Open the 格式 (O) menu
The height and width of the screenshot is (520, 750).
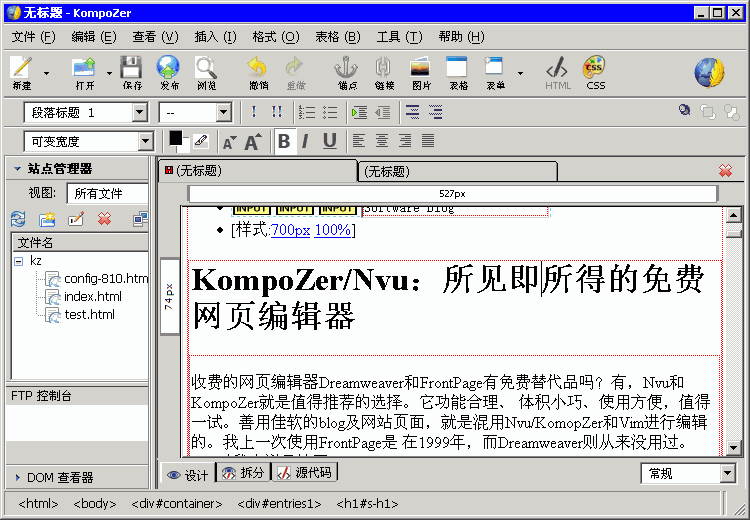[x=275, y=37]
